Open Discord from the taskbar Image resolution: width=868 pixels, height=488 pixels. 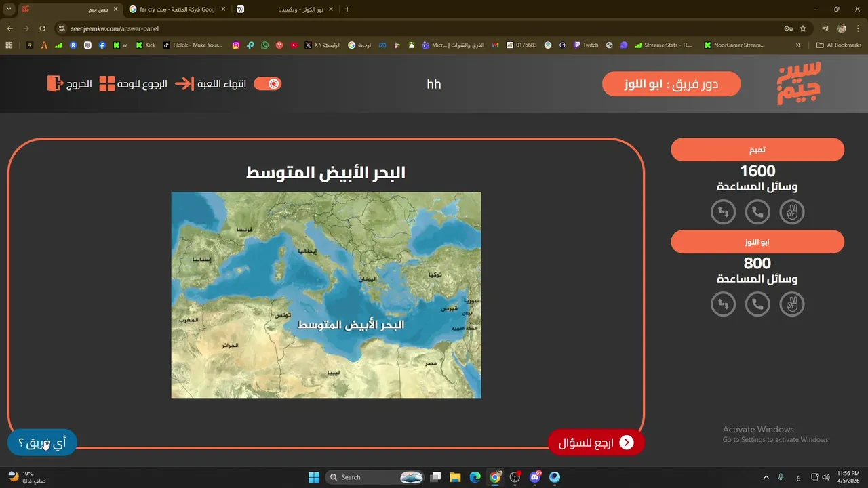tap(536, 477)
